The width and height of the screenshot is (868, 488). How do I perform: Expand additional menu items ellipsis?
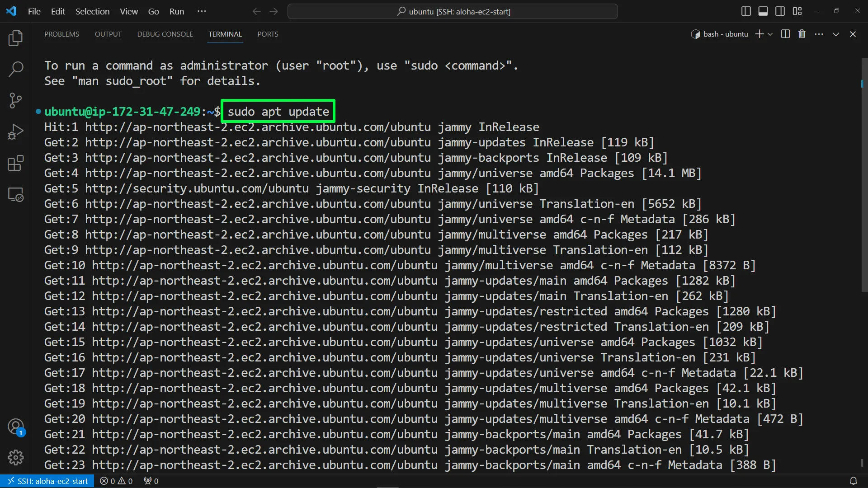[202, 11]
